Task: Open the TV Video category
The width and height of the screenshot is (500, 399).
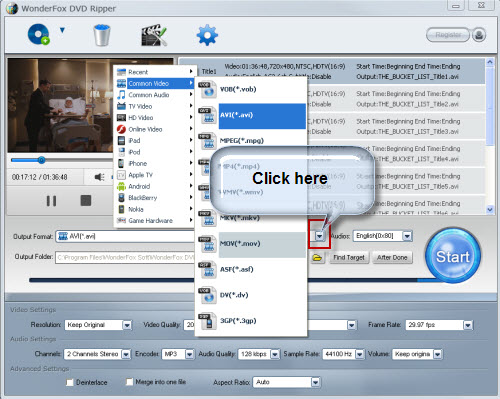Action: (x=155, y=106)
